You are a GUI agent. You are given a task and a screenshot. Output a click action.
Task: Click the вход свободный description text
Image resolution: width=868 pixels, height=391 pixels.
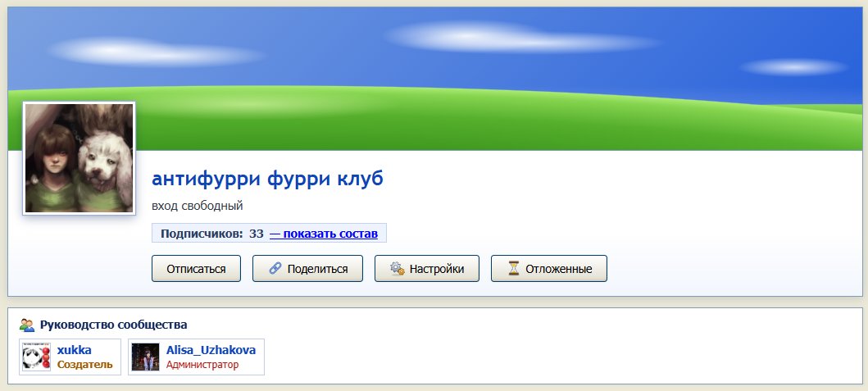(197, 206)
